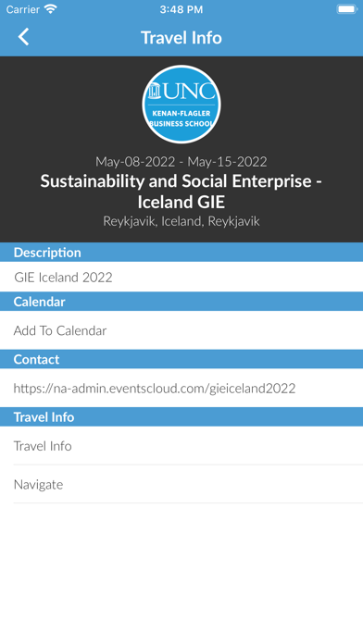Tap the 3:48 PM clock

tap(181, 10)
